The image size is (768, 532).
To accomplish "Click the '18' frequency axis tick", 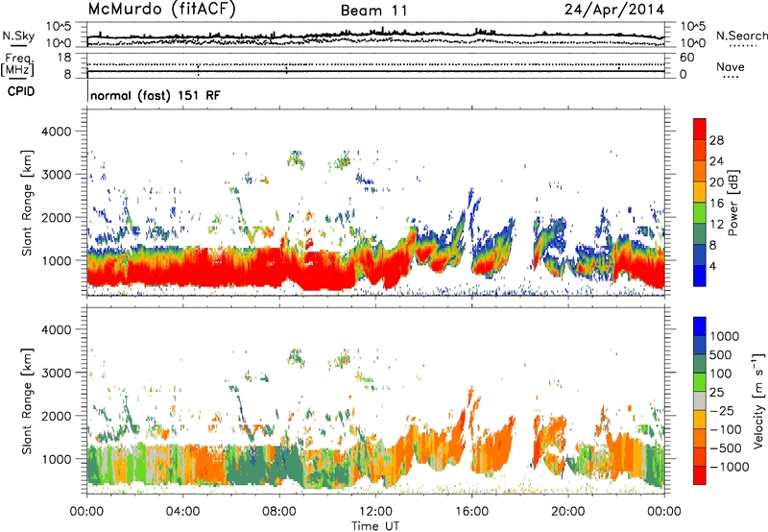I will coord(64,58).
